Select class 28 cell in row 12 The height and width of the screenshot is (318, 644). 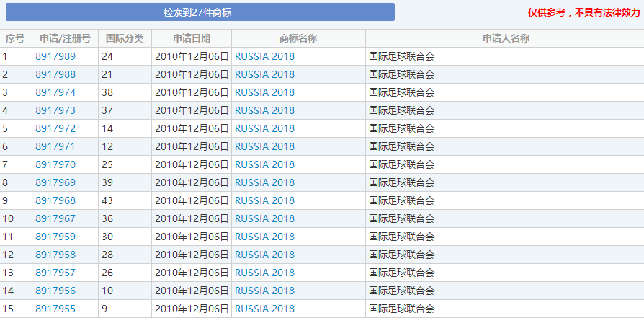click(x=125, y=255)
